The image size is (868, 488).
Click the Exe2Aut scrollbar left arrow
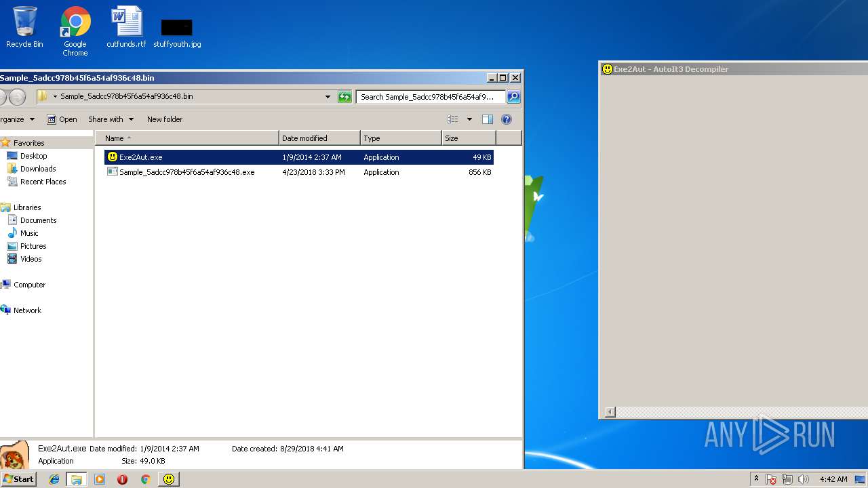[610, 412]
